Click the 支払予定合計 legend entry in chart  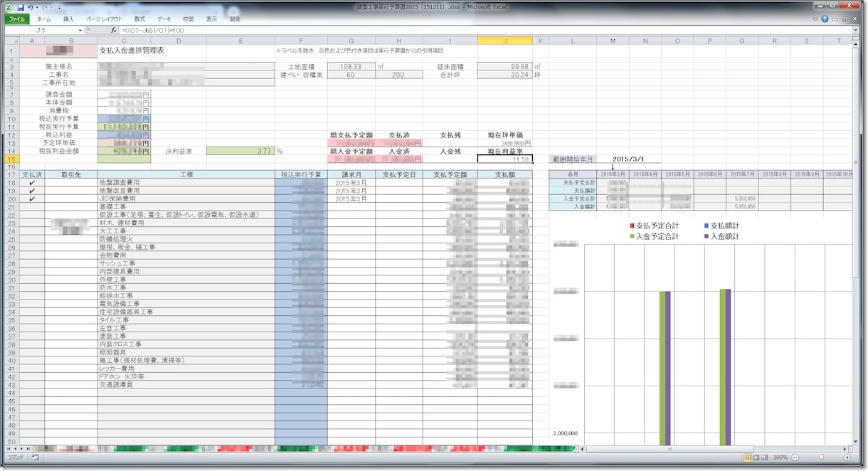[653, 226]
